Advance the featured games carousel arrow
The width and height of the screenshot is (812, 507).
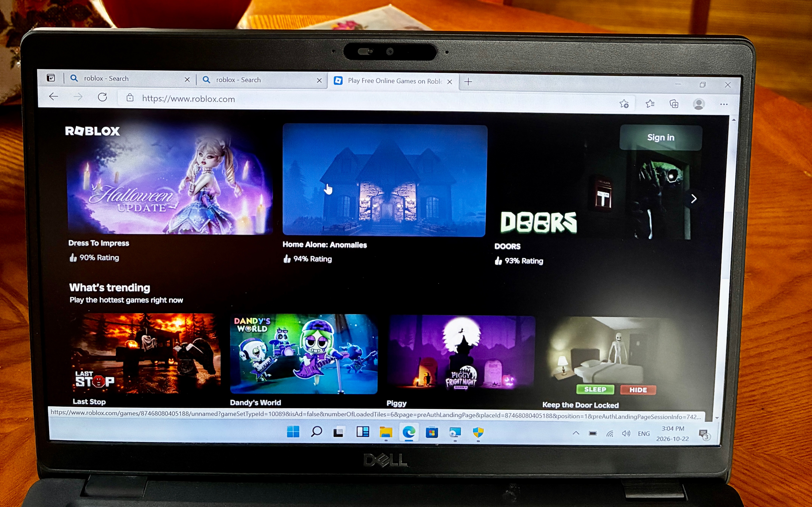click(x=694, y=199)
